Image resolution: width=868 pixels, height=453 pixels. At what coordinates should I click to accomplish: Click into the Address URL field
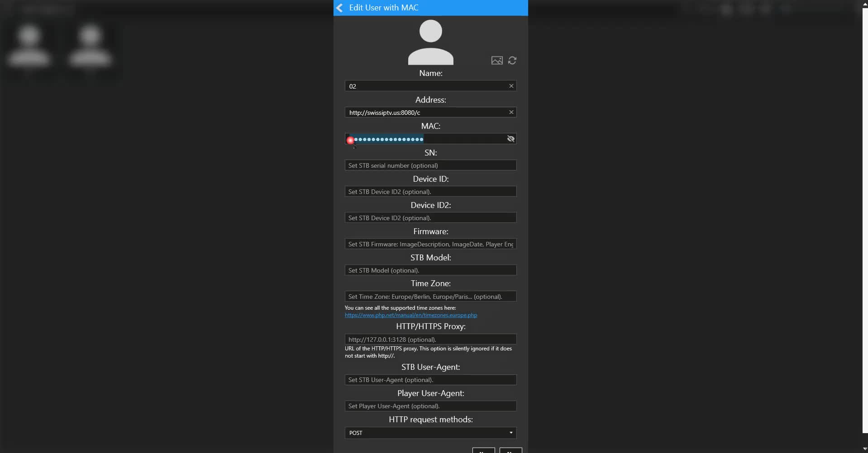click(x=425, y=113)
